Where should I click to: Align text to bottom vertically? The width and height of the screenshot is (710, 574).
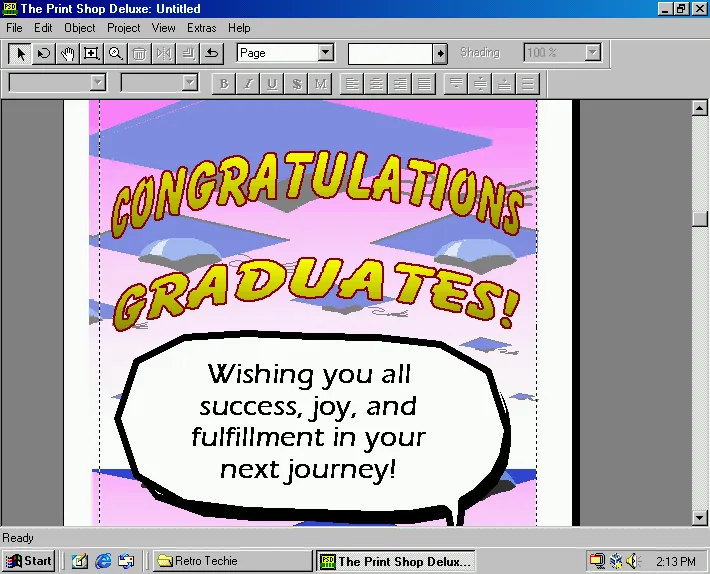click(x=504, y=84)
